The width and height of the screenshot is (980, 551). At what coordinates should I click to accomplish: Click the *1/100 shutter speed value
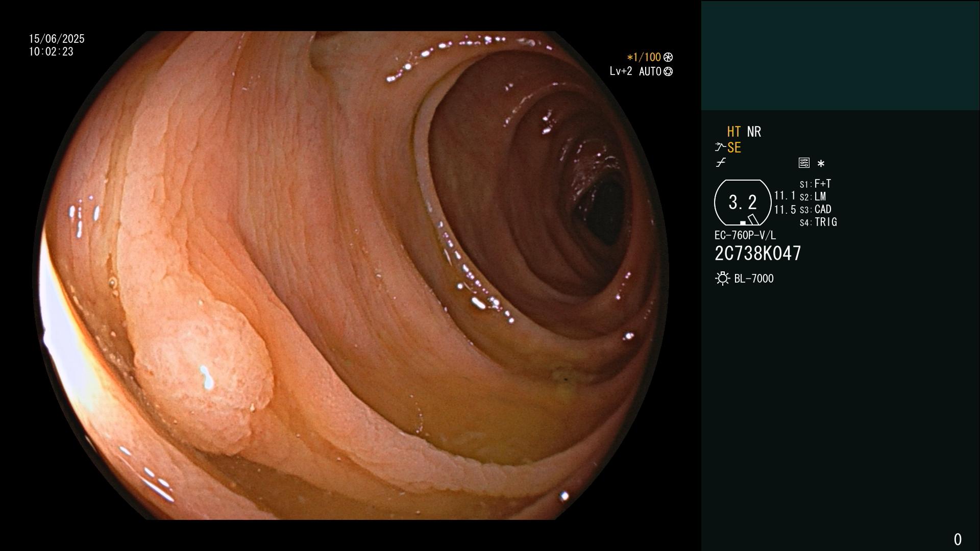(644, 57)
